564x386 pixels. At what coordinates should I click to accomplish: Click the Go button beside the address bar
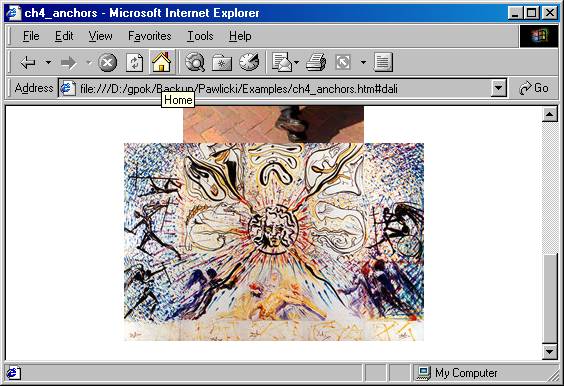[x=534, y=88]
